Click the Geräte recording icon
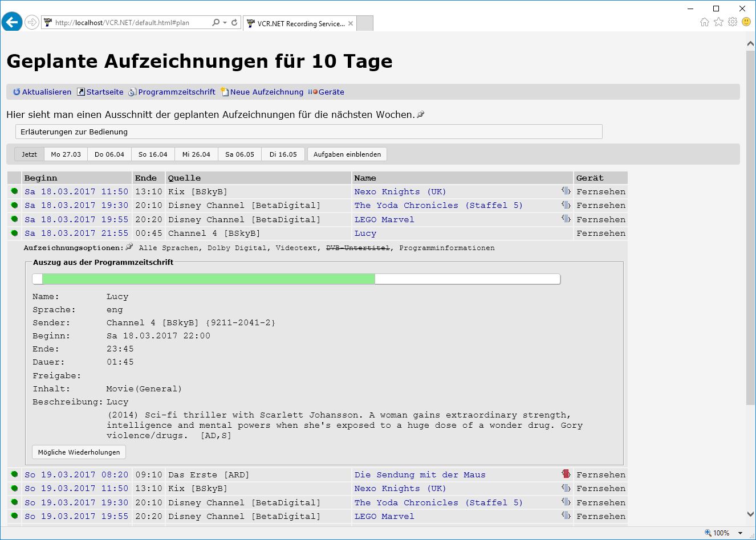The image size is (756, 540). point(313,92)
